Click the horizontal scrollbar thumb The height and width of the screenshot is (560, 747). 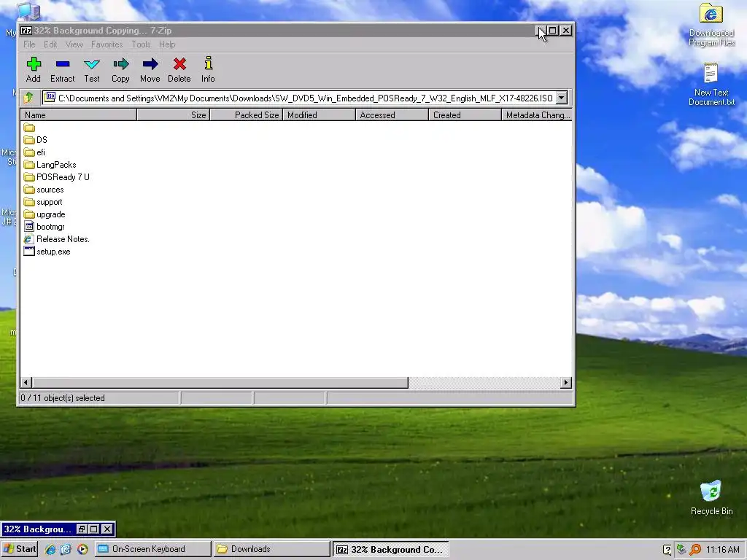[x=220, y=382]
